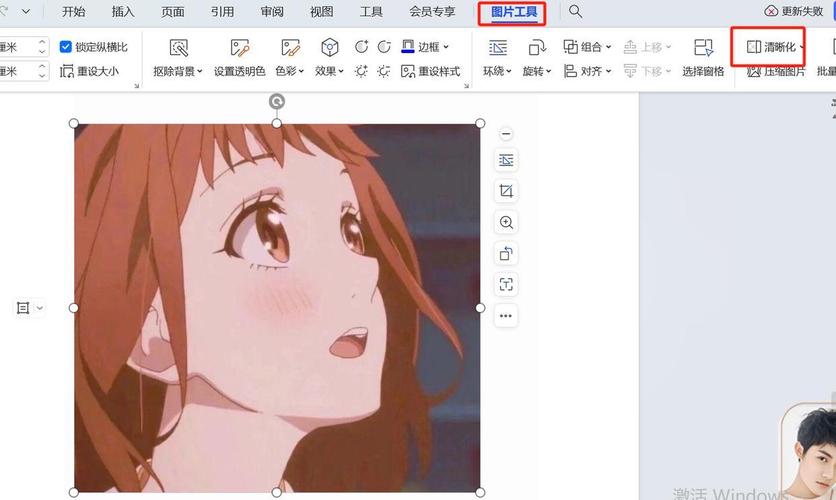This screenshot has width=836, height=500.
Task: Select the anime girl picture
Action: click(277, 308)
